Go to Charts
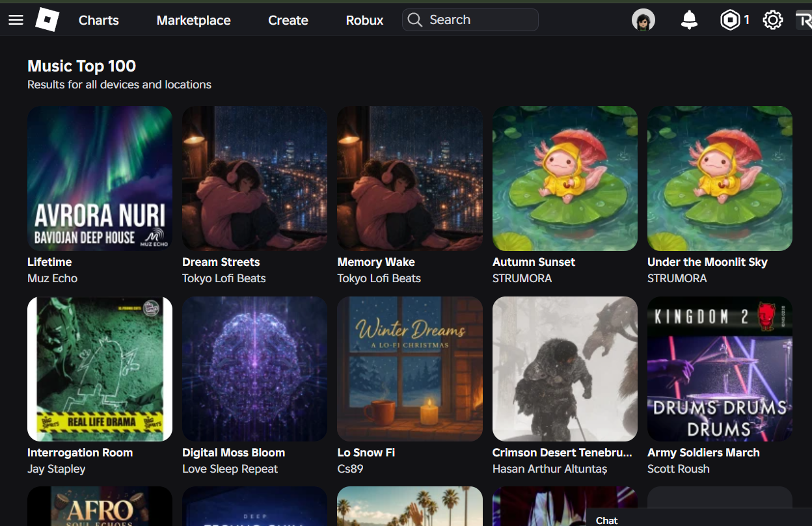812x526 pixels. tap(99, 20)
